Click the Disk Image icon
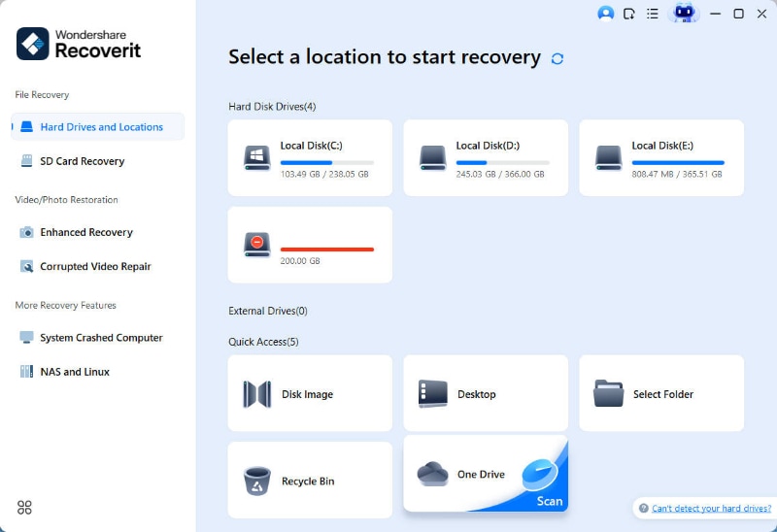Image resolution: width=777 pixels, height=532 pixels. coord(257,394)
